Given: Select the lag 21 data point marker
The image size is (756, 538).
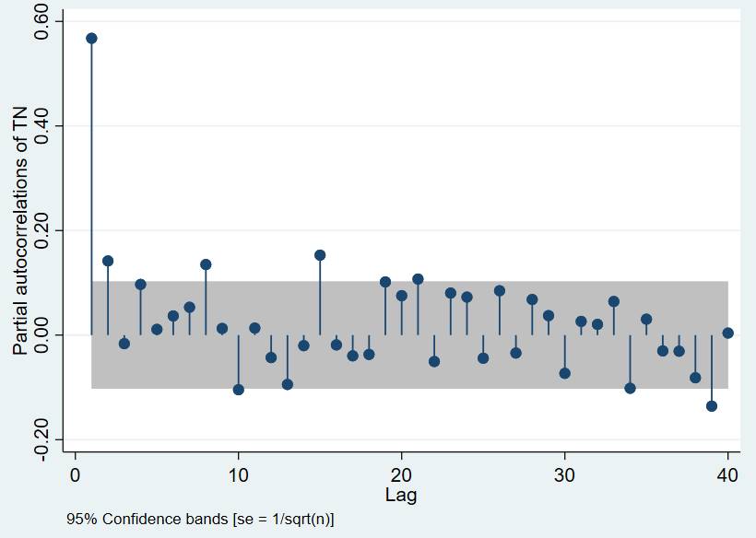Looking at the screenshot, I should pos(418,279).
